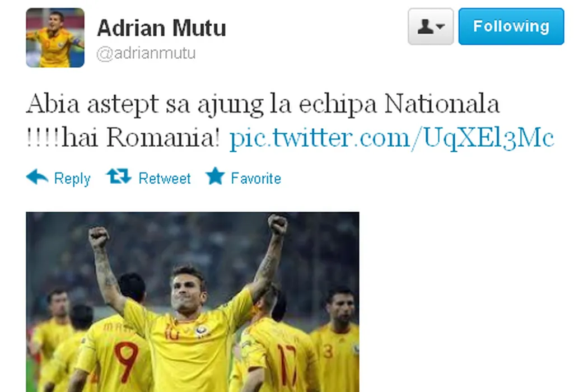Open the pic.twitter.com/UqXEl3Mc link
588x392 pixels.
(391, 138)
